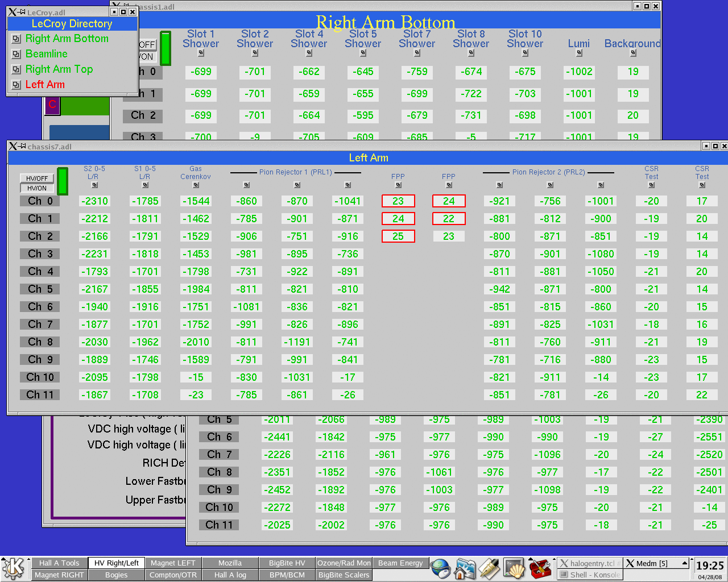Click Ch 10 label in Left Arm window
The width and height of the screenshot is (728, 582).
40,377
